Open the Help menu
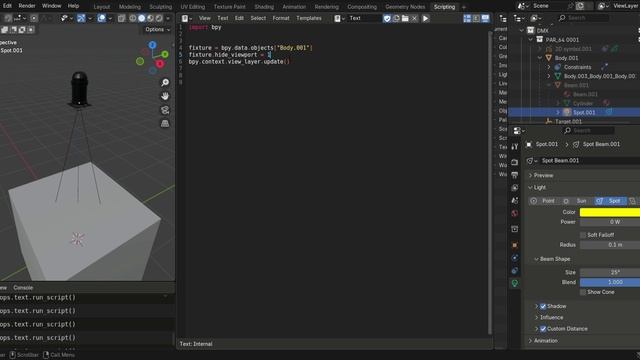640x360 pixels. pos(73,6)
